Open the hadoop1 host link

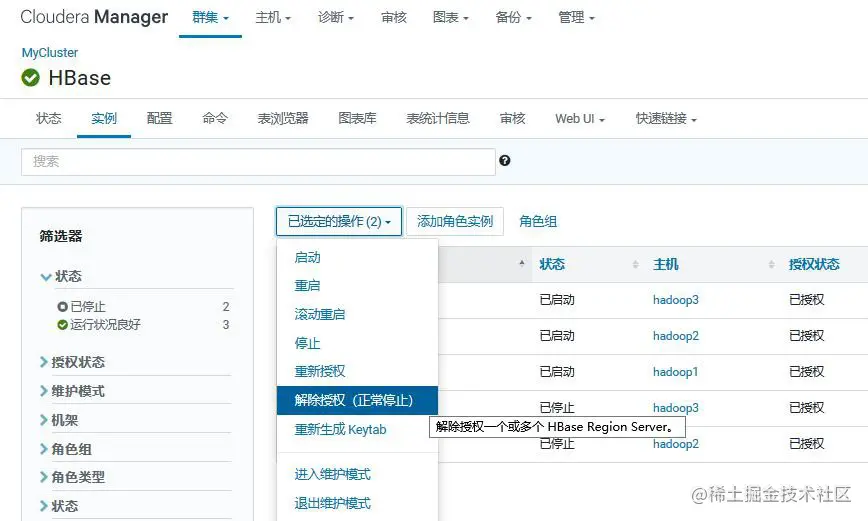point(675,372)
